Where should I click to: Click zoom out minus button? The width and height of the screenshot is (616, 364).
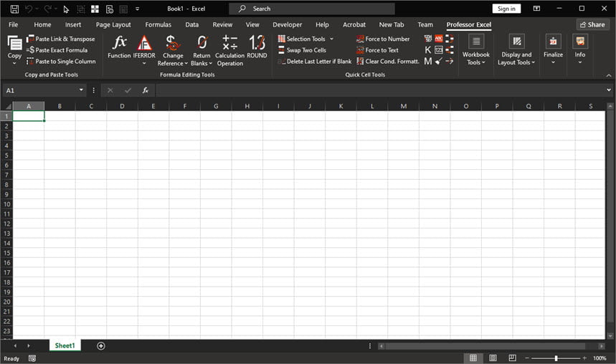pos(527,358)
